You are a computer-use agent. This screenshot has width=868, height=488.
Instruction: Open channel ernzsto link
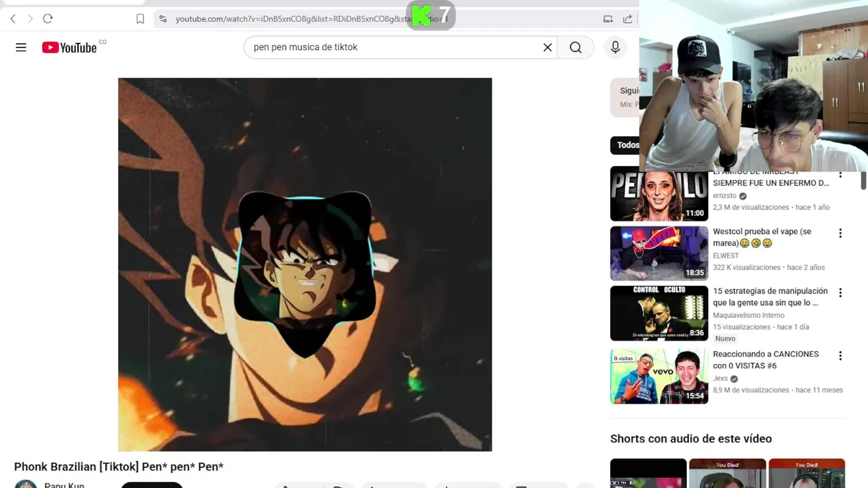[x=724, y=196]
